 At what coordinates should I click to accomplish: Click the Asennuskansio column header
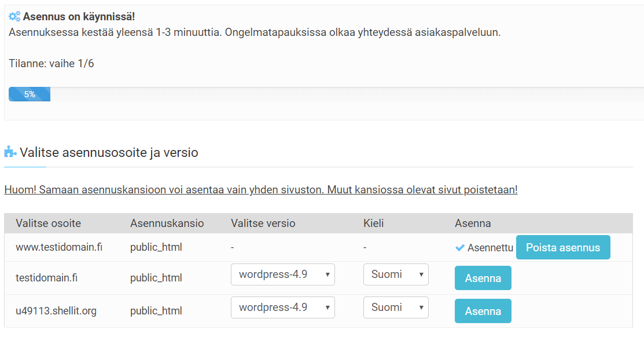(167, 223)
